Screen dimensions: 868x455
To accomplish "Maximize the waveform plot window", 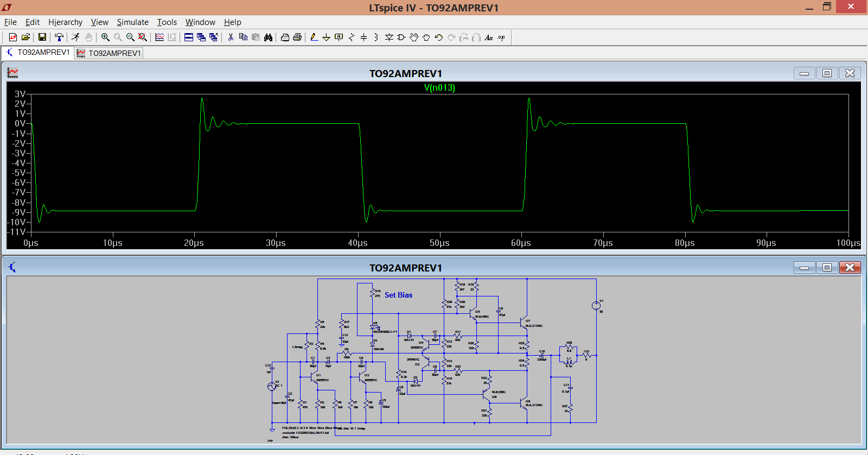I will point(827,73).
